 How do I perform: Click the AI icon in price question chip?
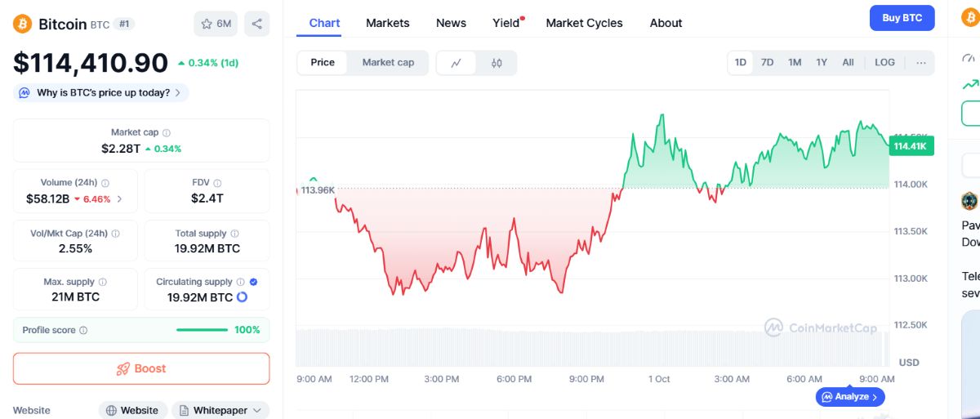point(25,93)
